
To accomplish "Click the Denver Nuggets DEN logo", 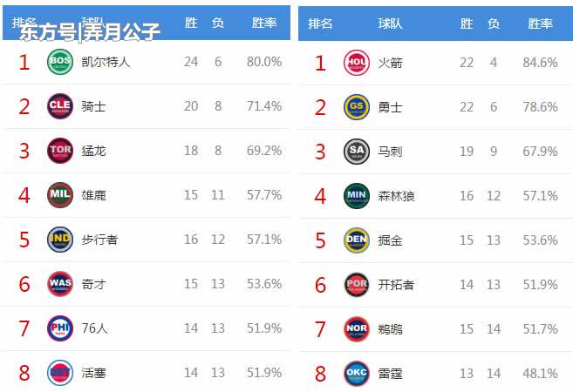I will tap(356, 240).
